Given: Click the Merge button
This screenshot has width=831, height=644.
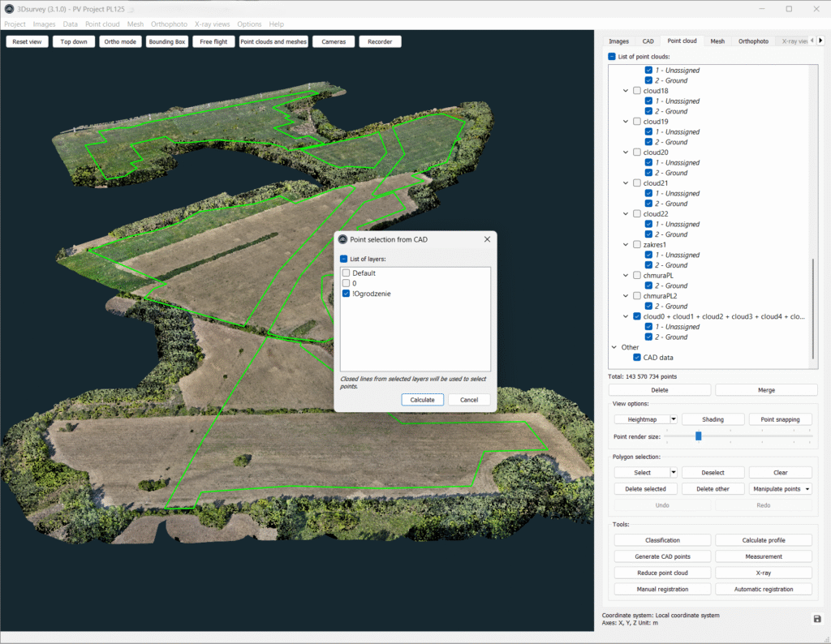Looking at the screenshot, I should (x=766, y=390).
